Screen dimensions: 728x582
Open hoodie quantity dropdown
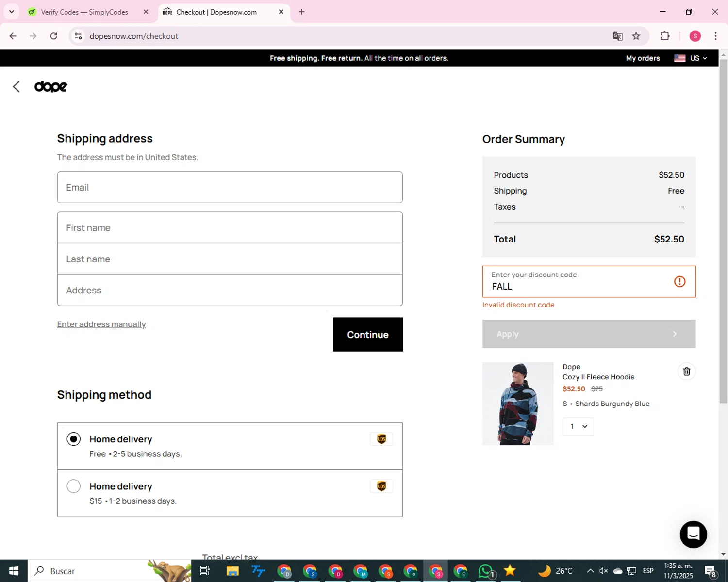(x=578, y=426)
